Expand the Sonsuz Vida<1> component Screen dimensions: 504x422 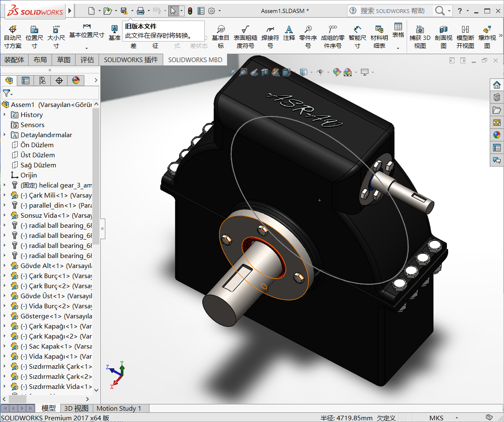click(x=5, y=215)
